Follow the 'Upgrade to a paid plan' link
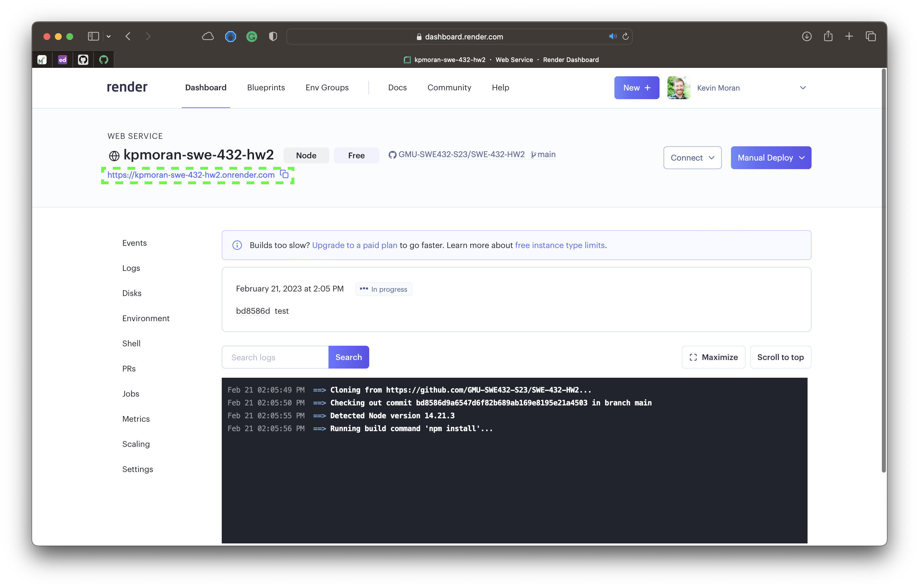Image resolution: width=919 pixels, height=588 pixels. click(355, 245)
